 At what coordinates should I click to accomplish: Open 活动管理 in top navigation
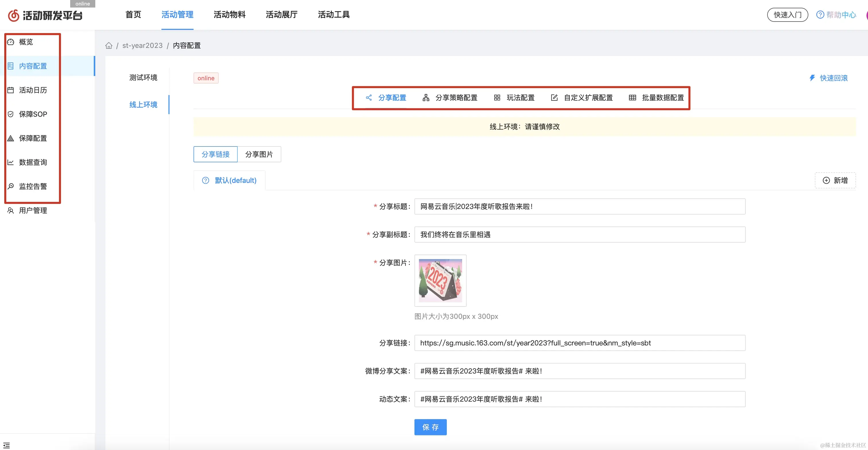click(x=177, y=14)
